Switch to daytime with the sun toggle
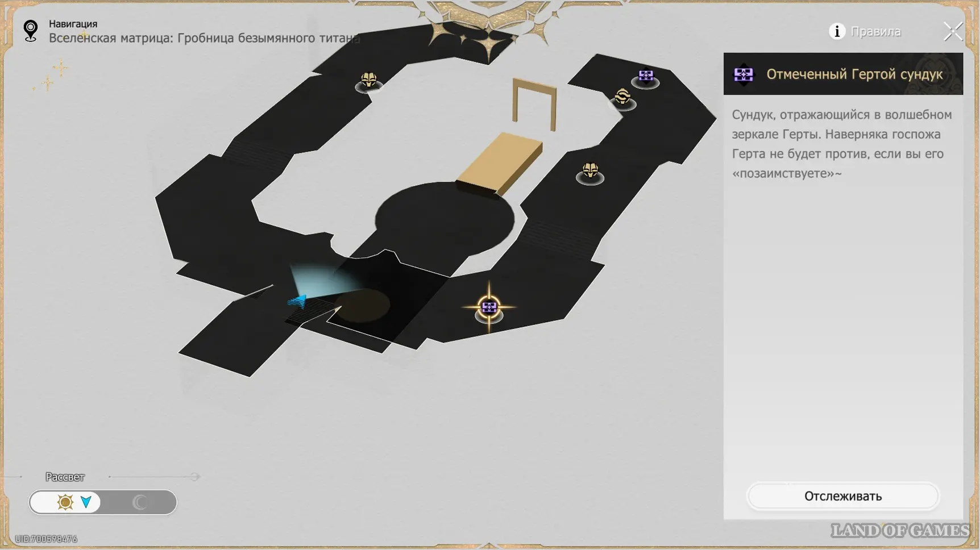This screenshot has height=550, width=980. click(65, 502)
